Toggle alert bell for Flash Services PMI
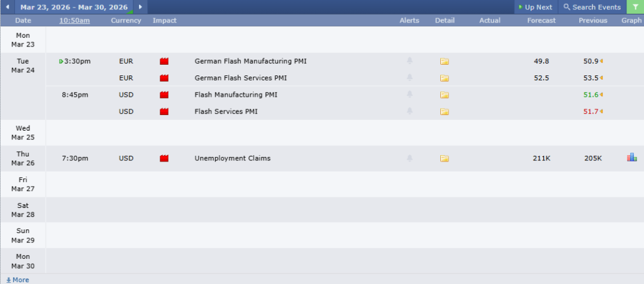The height and width of the screenshot is (284, 644). pos(409,112)
